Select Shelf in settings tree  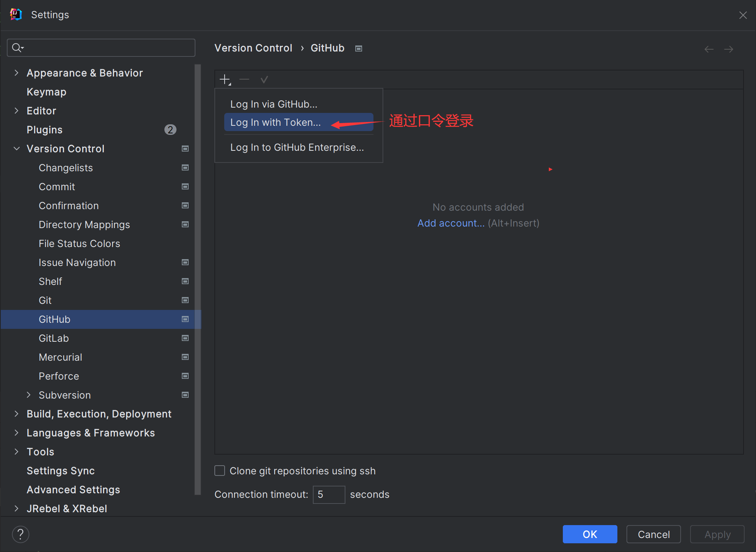click(x=50, y=281)
